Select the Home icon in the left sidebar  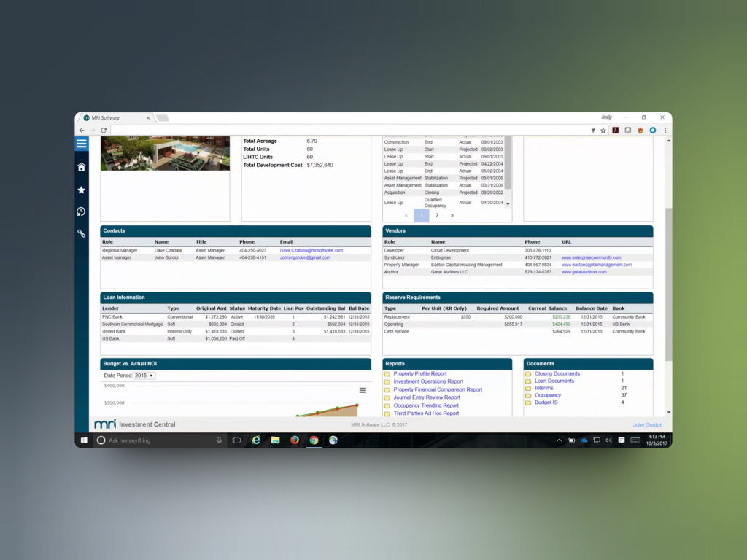[x=81, y=166]
